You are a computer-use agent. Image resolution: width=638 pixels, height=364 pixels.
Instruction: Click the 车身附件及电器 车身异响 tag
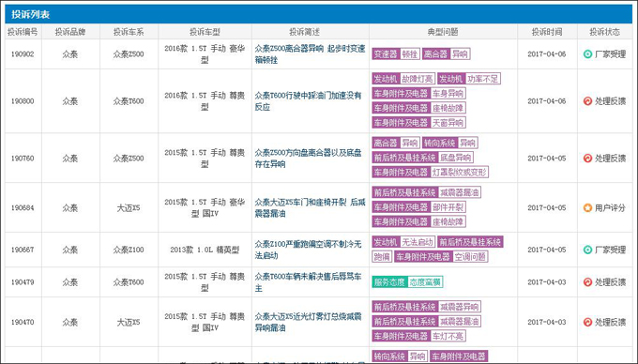click(x=418, y=94)
